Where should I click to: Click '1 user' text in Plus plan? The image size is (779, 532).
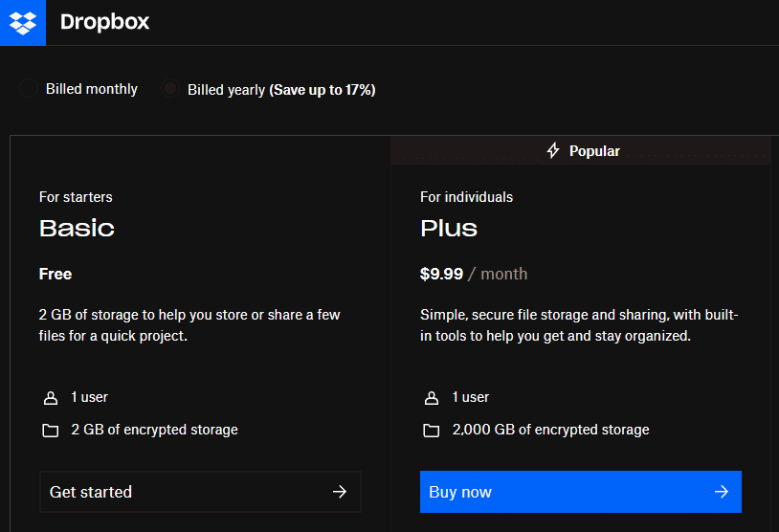[471, 397]
